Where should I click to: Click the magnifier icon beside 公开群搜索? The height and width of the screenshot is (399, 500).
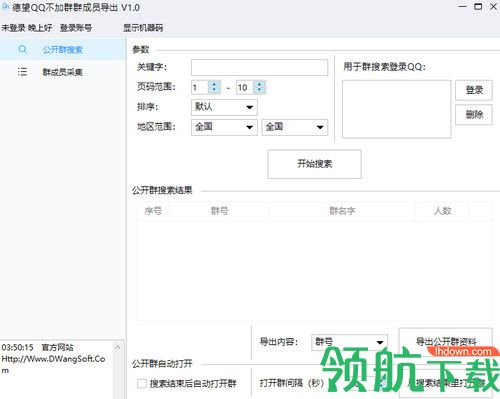click(x=22, y=50)
